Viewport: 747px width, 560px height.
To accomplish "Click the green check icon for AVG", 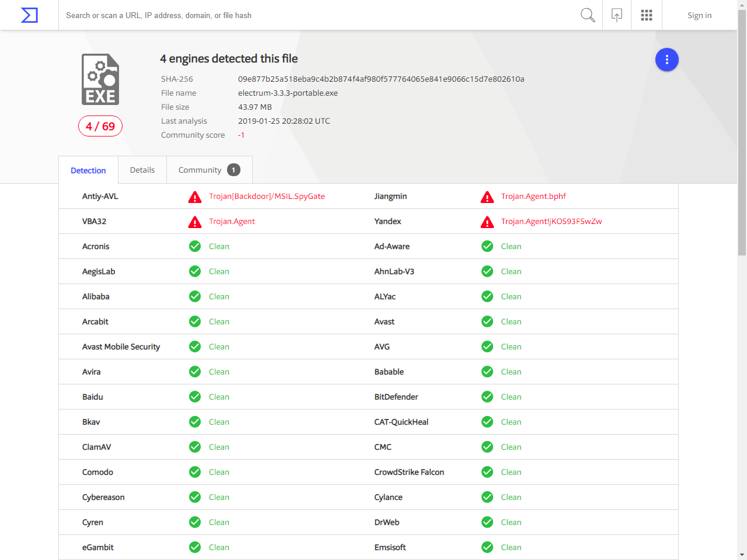I will point(487,346).
